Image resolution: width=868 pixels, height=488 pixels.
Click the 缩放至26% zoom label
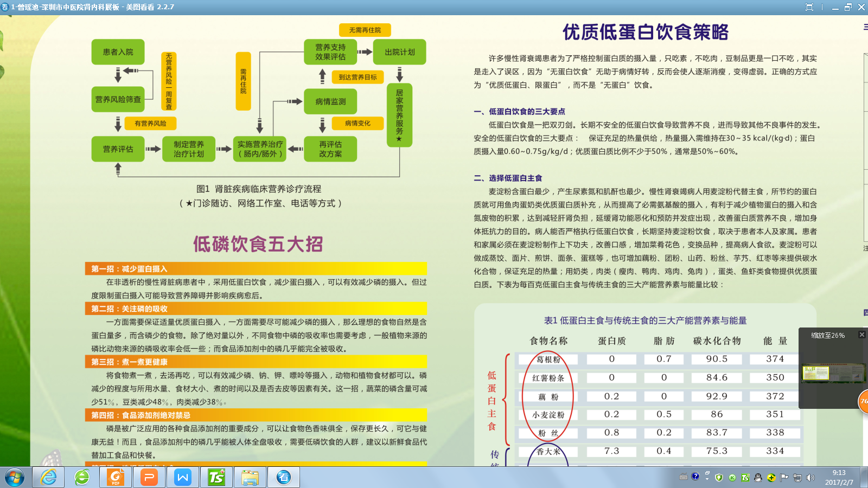828,336
